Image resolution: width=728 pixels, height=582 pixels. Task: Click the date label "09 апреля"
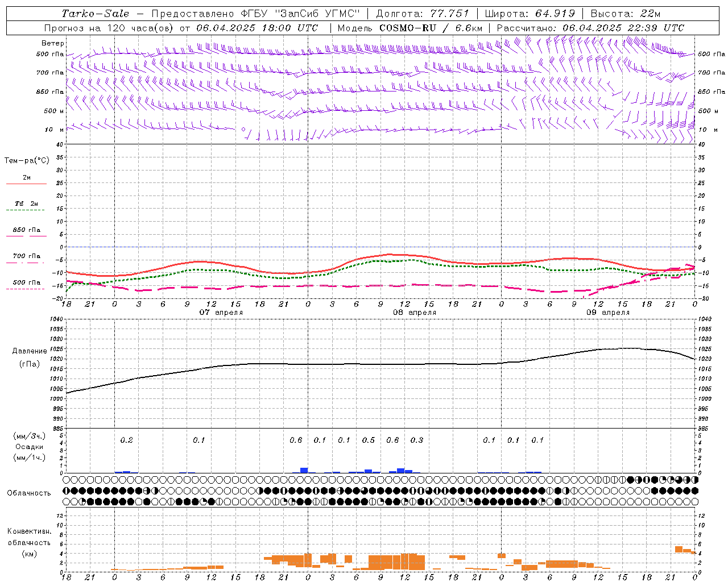click(608, 313)
